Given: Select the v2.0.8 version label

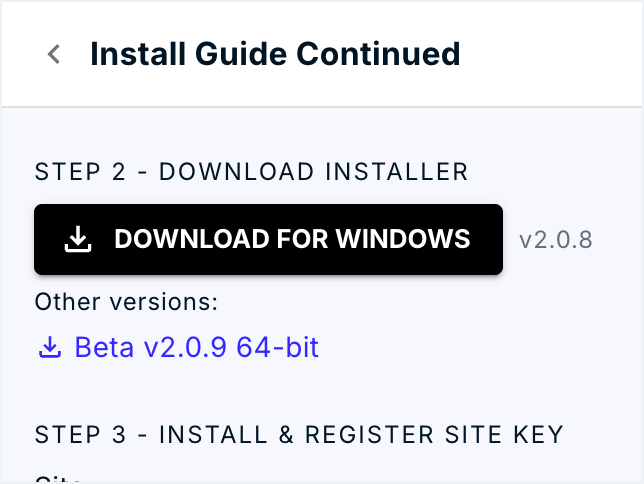Looking at the screenshot, I should [556, 240].
